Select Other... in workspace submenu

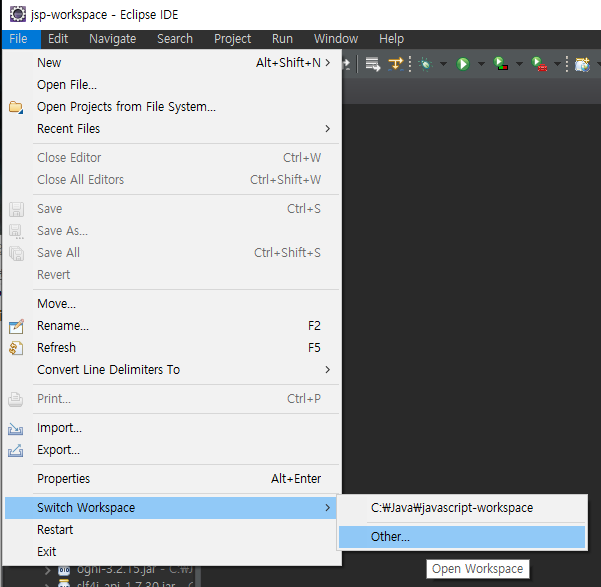[462, 537]
